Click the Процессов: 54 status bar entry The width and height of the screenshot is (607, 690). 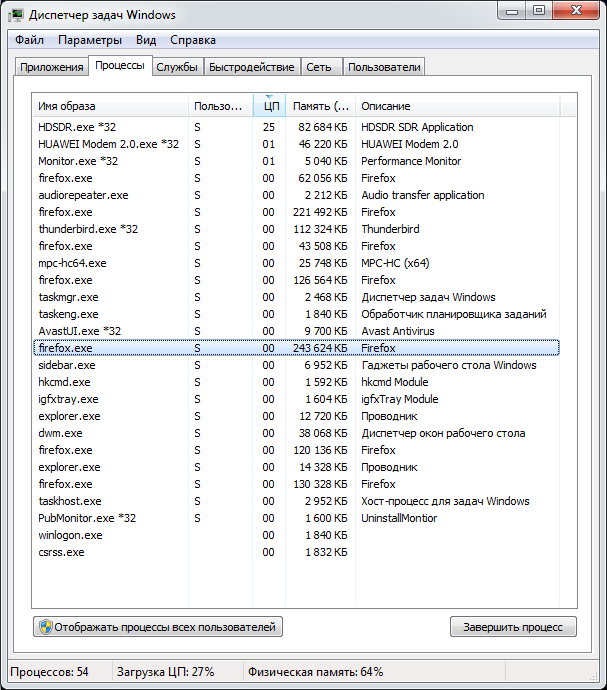click(49, 672)
